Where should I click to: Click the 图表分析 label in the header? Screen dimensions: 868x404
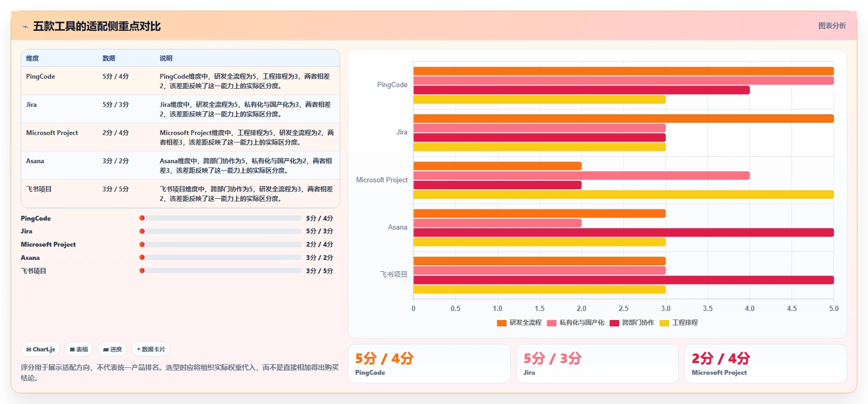[x=832, y=26]
